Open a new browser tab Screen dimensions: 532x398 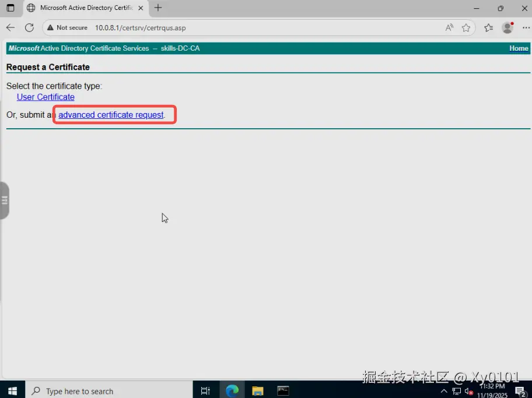(158, 8)
